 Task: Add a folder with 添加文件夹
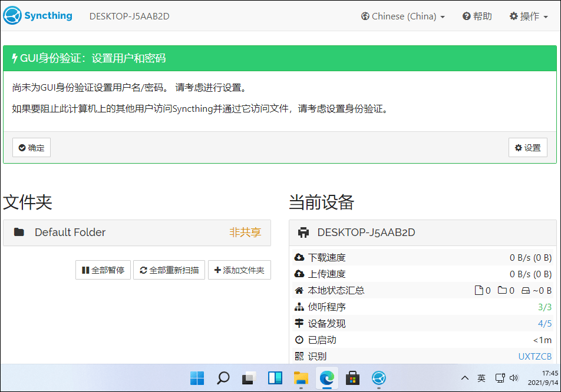pos(239,270)
